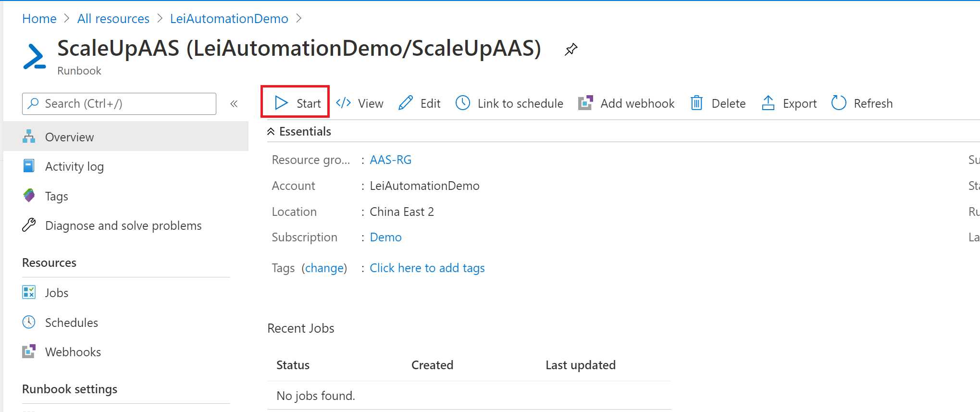Collapse the left navigation menu

tap(234, 104)
